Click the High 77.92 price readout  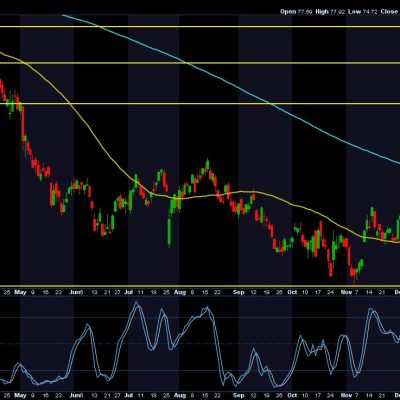point(330,12)
